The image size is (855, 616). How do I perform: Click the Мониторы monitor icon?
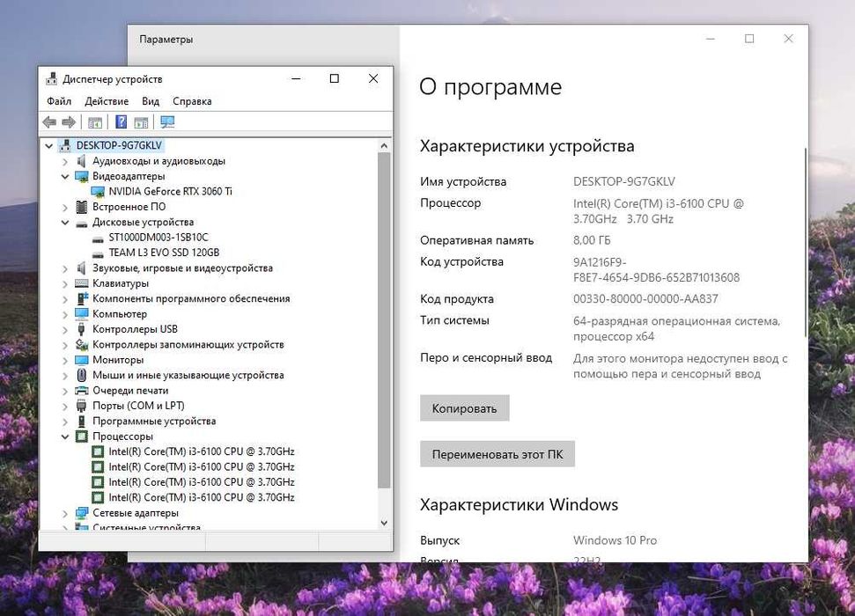coord(81,360)
